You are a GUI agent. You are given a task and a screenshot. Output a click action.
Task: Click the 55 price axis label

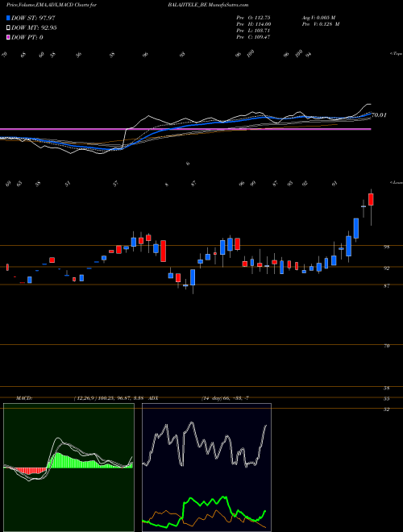tap(386, 399)
